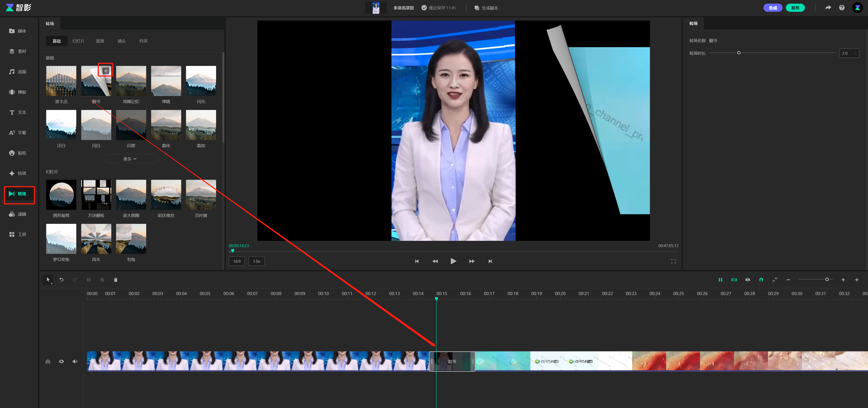The height and width of the screenshot is (408, 868).
Task: Delete selection with the trash icon
Action: [116, 280]
